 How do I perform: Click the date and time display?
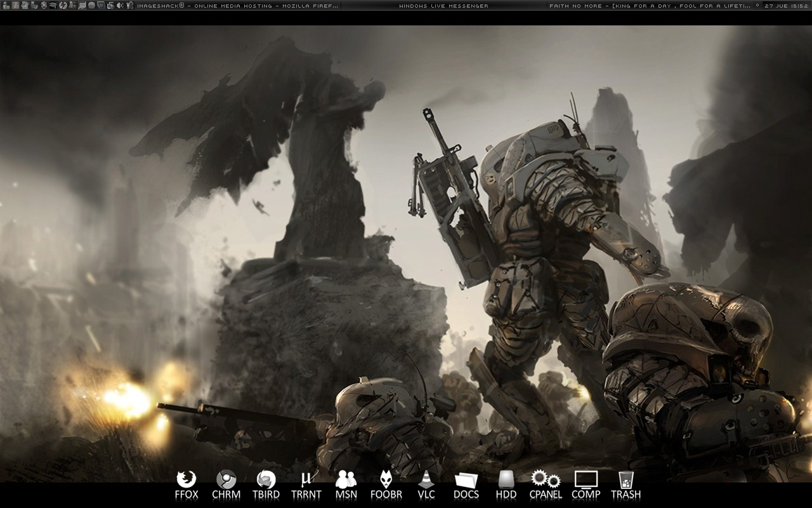pyautogui.click(x=785, y=6)
